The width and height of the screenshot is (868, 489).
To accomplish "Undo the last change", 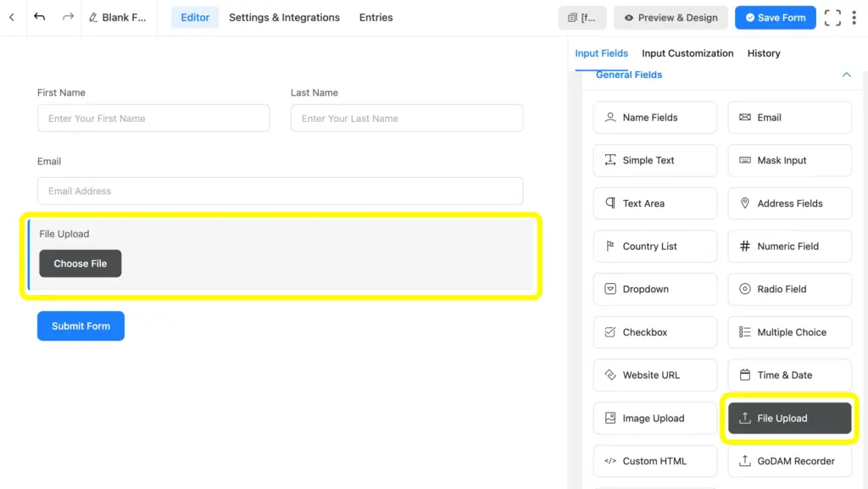I will coord(39,16).
